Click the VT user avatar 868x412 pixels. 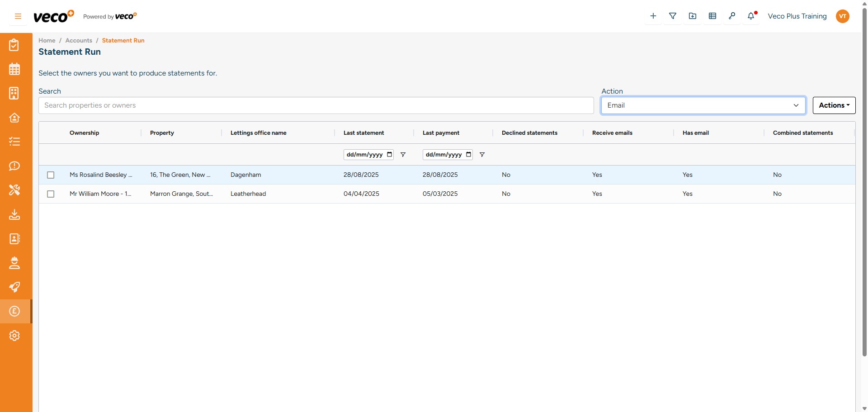[x=842, y=16]
